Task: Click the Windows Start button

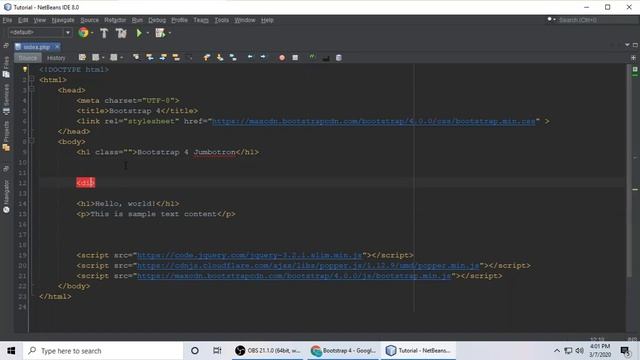Action: pyautogui.click(x=11, y=351)
